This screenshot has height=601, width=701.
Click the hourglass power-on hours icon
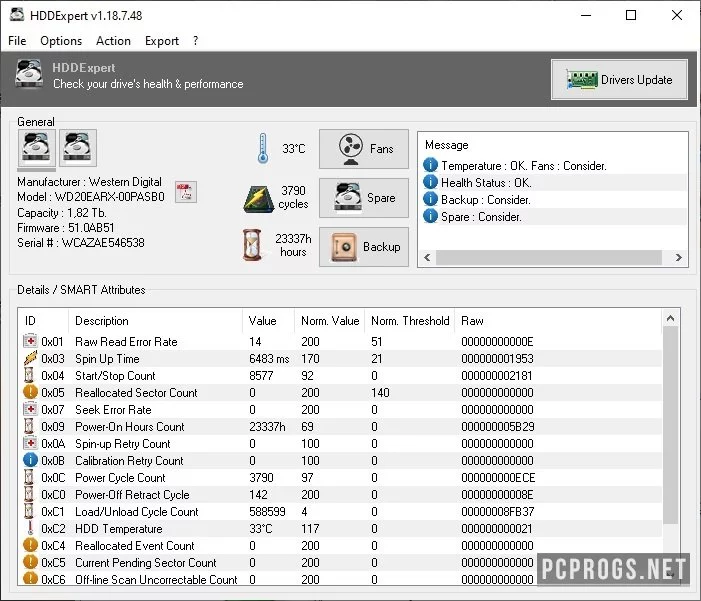(x=252, y=245)
